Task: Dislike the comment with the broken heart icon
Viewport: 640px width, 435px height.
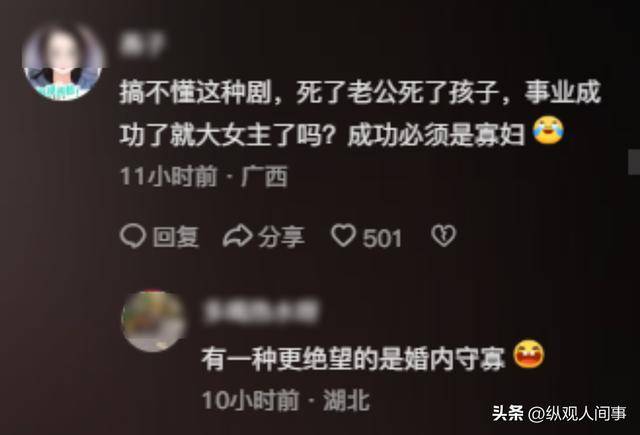Action: [x=444, y=235]
